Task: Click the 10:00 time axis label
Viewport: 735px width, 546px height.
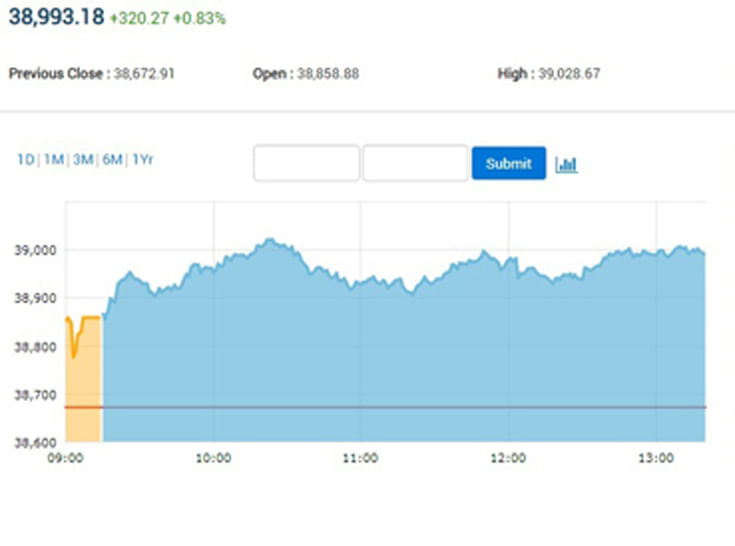Action: (213, 458)
